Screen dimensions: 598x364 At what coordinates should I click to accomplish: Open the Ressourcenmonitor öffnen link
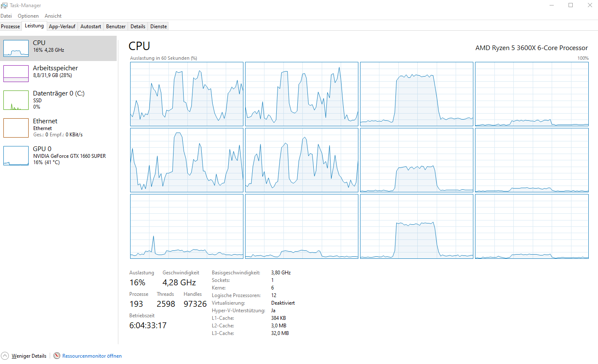[92, 356]
